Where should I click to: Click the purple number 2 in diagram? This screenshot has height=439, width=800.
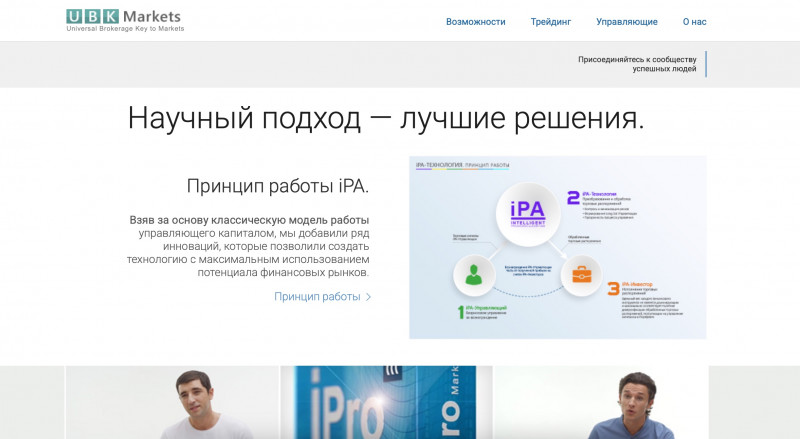pos(573,198)
